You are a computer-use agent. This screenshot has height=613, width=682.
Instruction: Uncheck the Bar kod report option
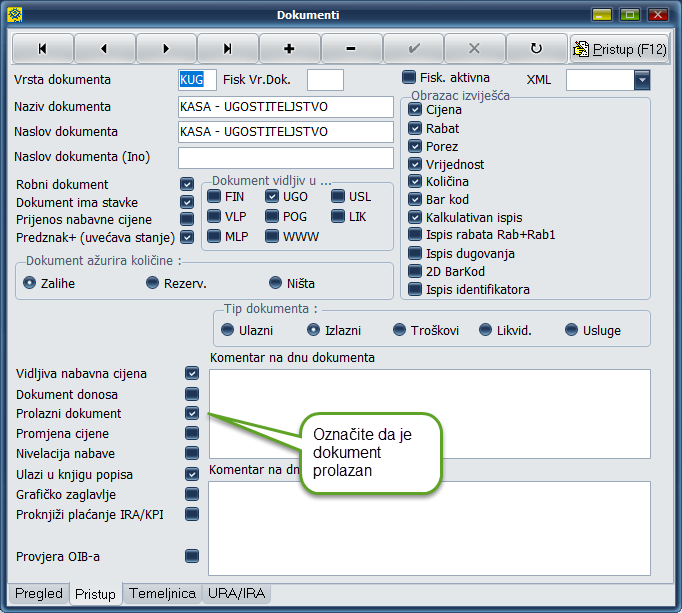[416, 200]
